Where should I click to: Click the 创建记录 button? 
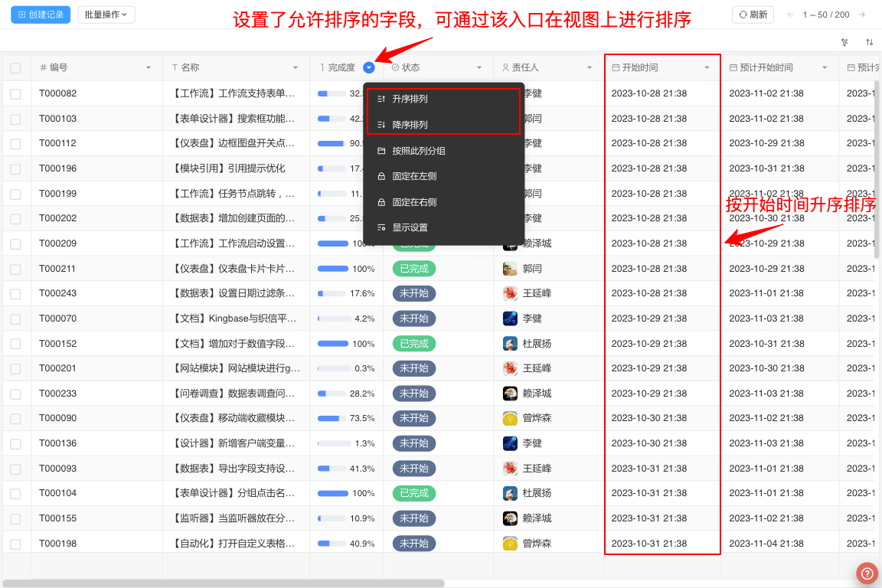[40, 15]
